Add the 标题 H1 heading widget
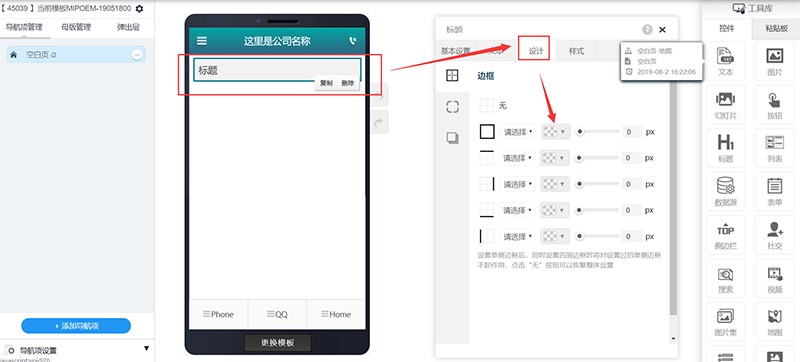 click(725, 148)
